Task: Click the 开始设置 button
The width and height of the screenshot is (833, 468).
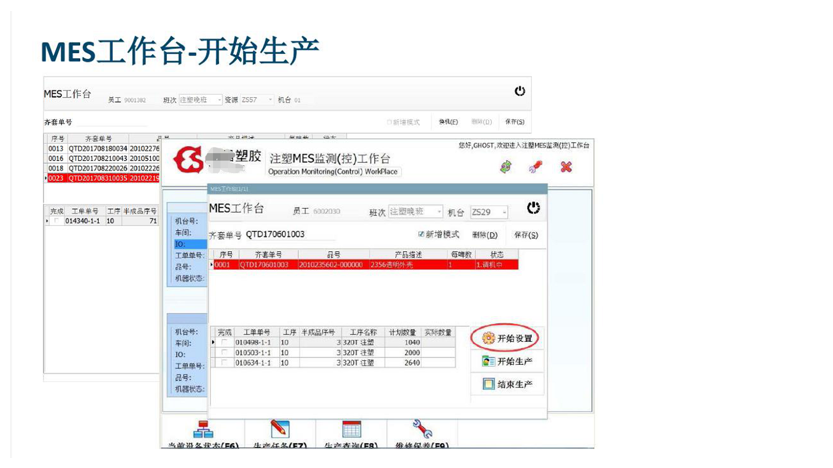Action: (x=507, y=339)
